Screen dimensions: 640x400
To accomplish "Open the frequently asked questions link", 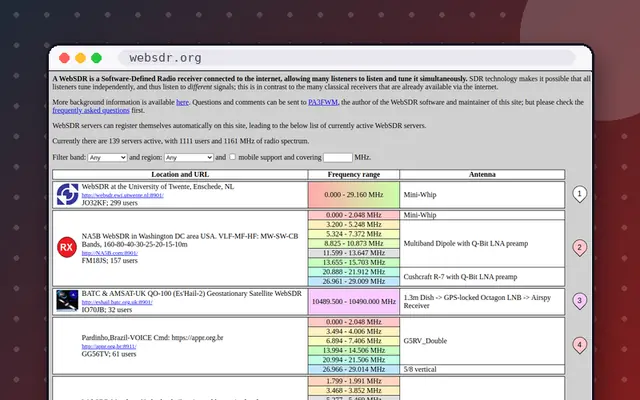I will (91, 111).
